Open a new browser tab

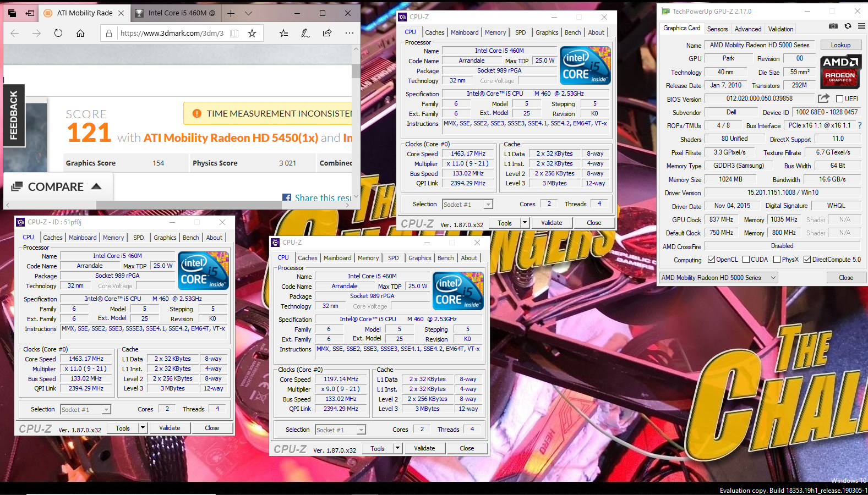(231, 13)
